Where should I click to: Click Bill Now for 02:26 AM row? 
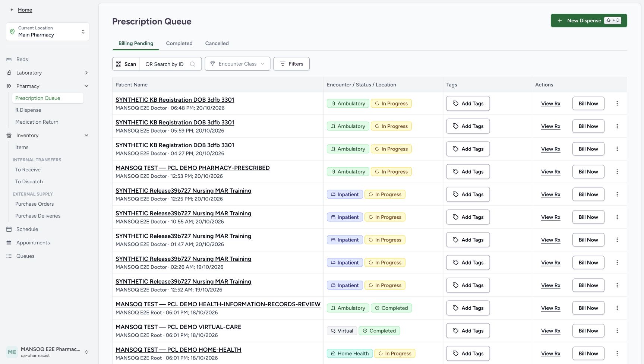(x=588, y=263)
